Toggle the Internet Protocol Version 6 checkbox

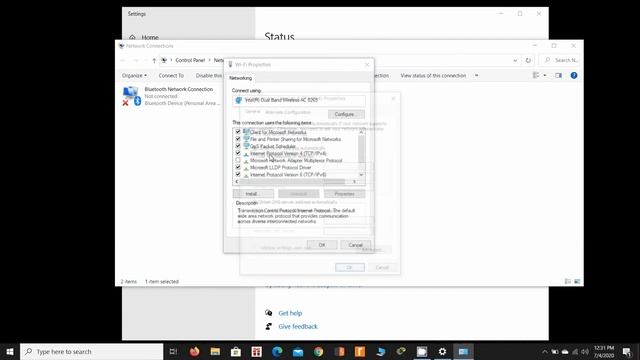238,174
